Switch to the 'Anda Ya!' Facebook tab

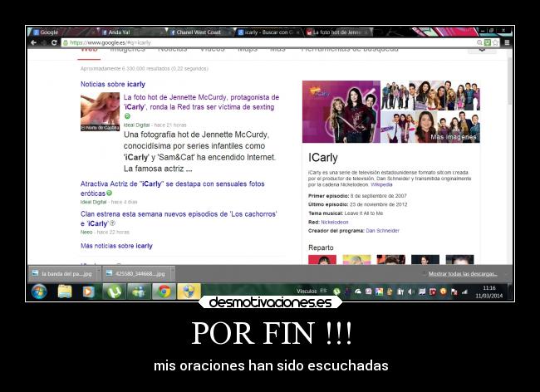(132, 32)
